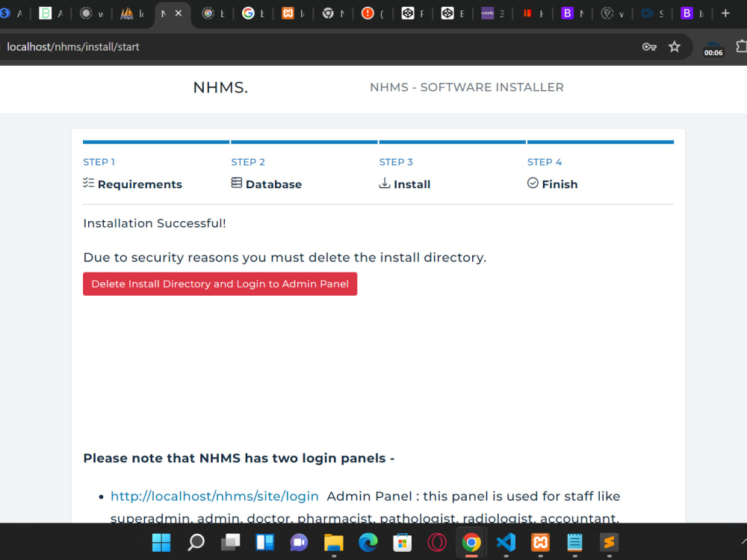Open the Notepad taskbar icon
Image resolution: width=747 pixels, height=560 pixels.
575,542
